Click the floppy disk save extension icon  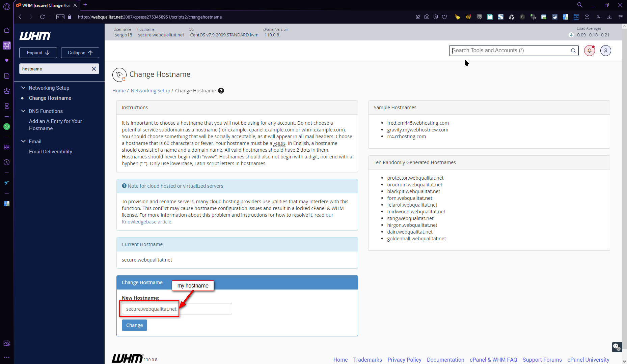click(490, 17)
